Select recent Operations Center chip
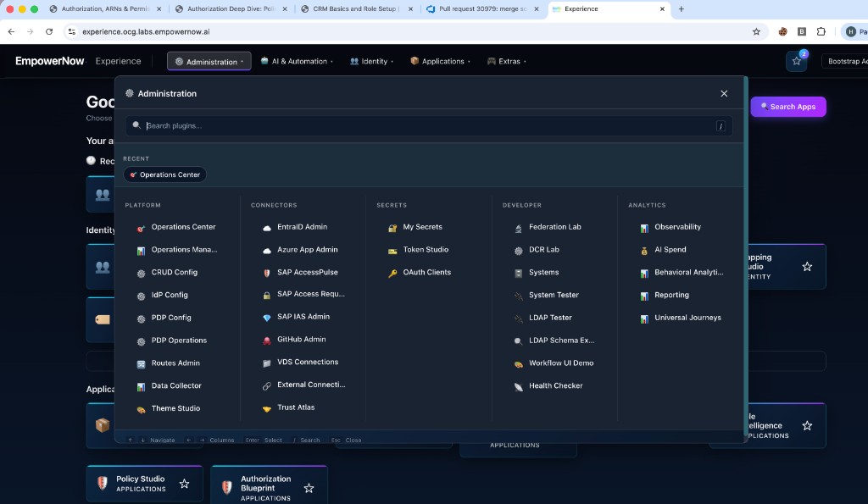Screen dimensions: 868x504 click(x=165, y=174)
